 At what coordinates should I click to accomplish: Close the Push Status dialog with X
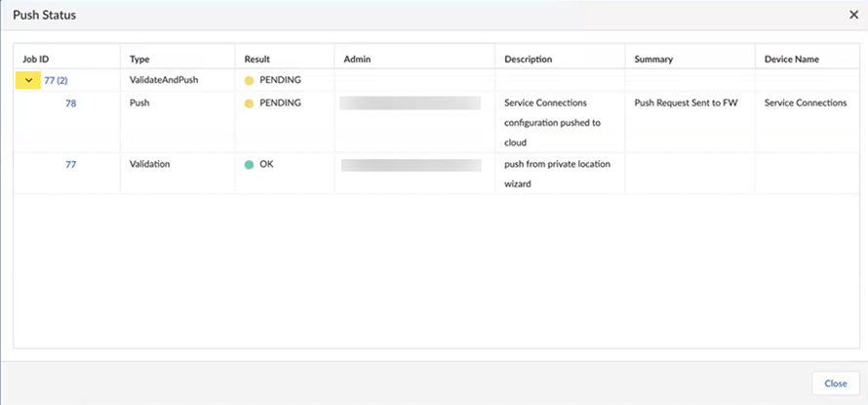[x=854, y=16]
